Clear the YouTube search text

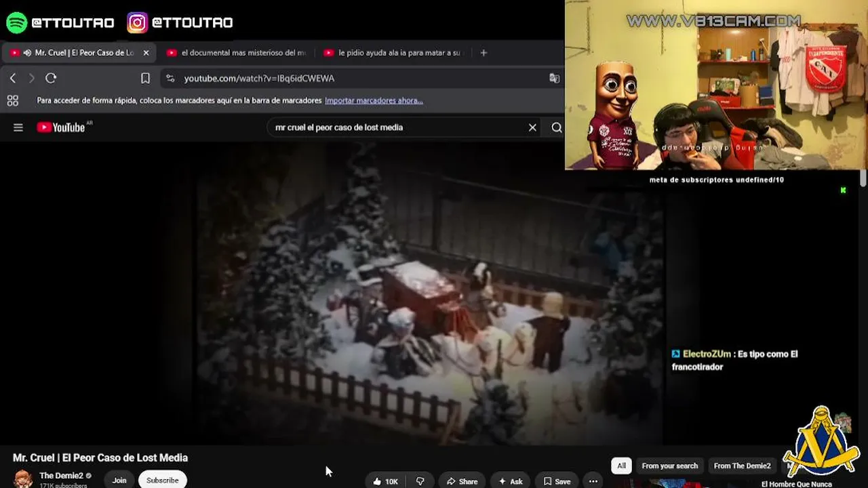[532, 127]
